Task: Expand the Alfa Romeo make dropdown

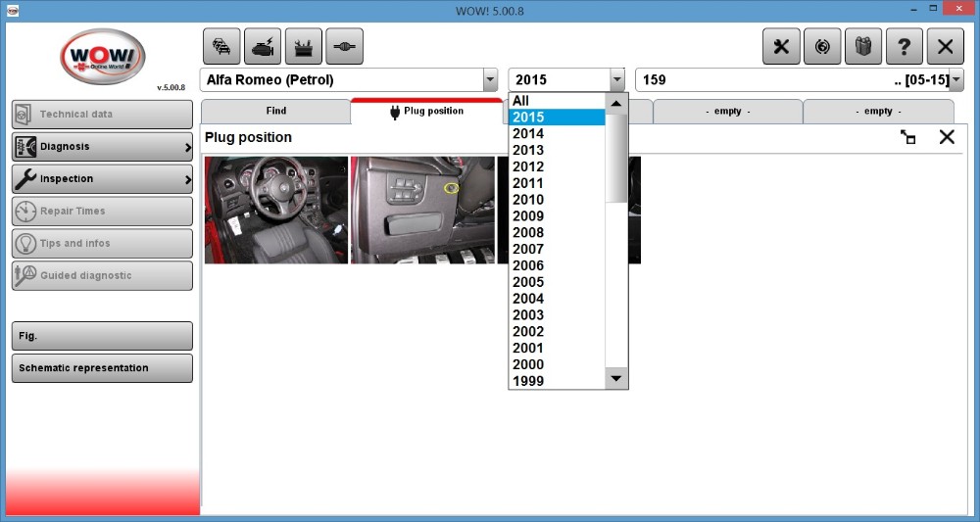Action: pos(490,80)
